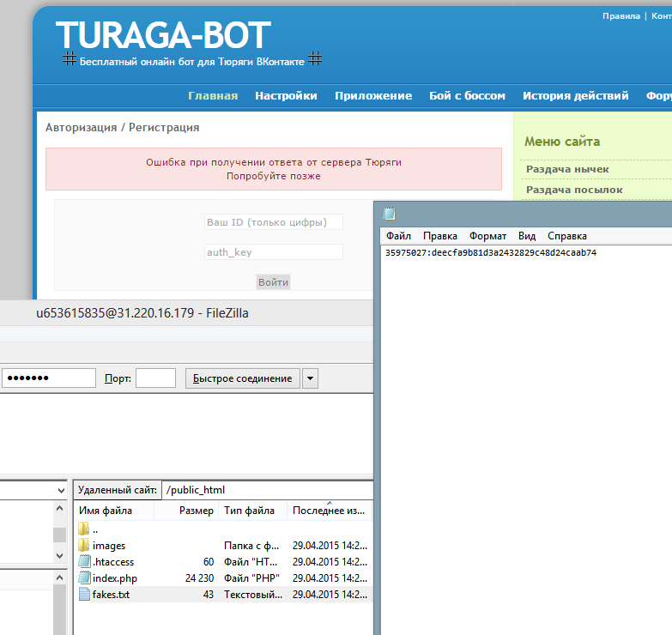The width and height of the screenshot is (672, 635).
Task: Click the local tree scrollbar up arrow
Action: pos(59,509)
